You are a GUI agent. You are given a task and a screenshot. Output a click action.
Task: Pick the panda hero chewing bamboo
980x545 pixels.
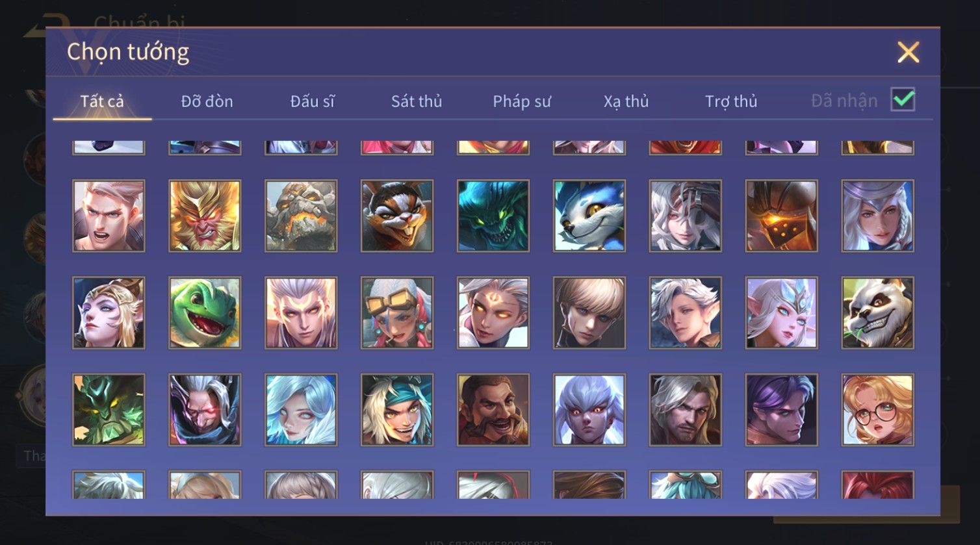click(x=877, y=312)
